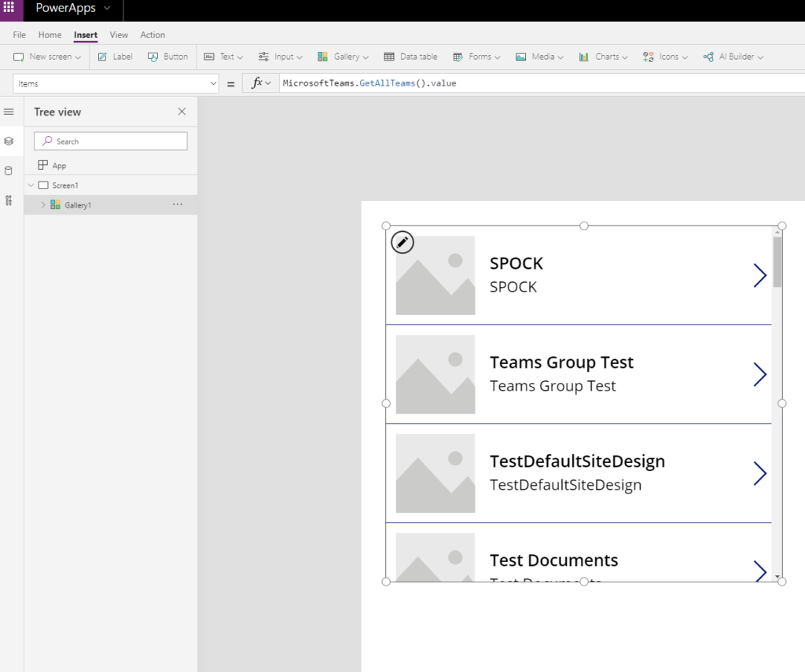Open Gallery1 more options ellipsis
The width and height of the screenshot is (805, 672).
click(x=178, y=204)
